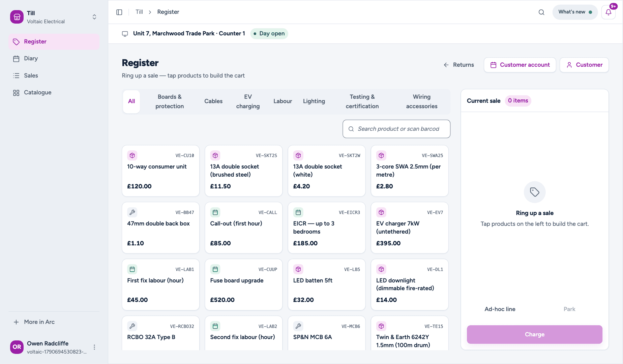The width and height of the screenshot is (623, 364).
Task: Click calendar icon on Second fix labour
Action: 215,326
